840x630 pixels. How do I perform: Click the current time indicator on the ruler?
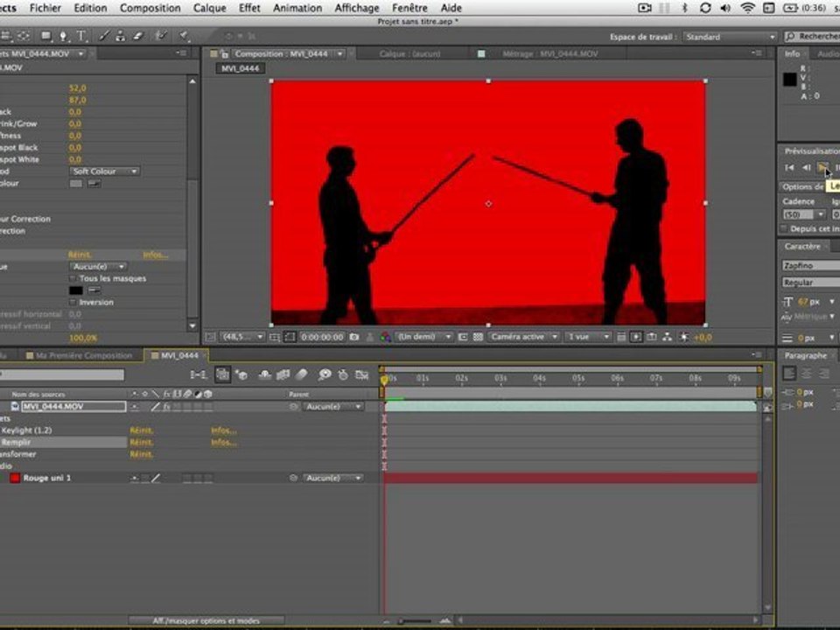pos(384,380)
